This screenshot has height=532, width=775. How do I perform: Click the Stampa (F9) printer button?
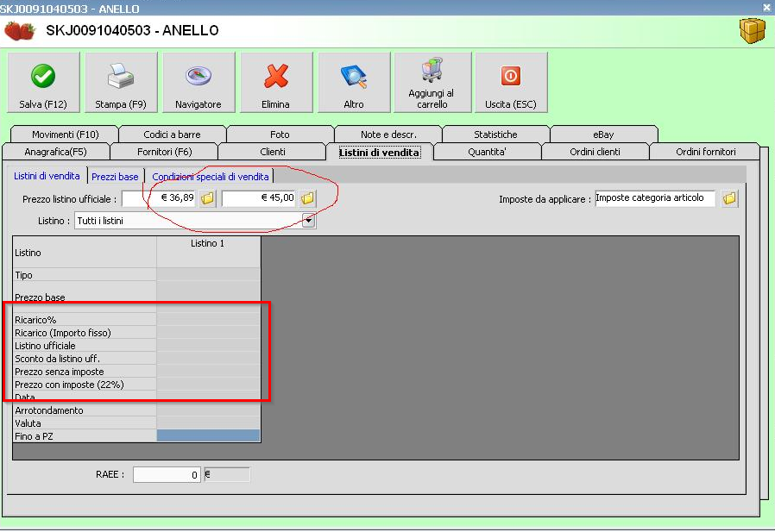click(x=121, y=83)
